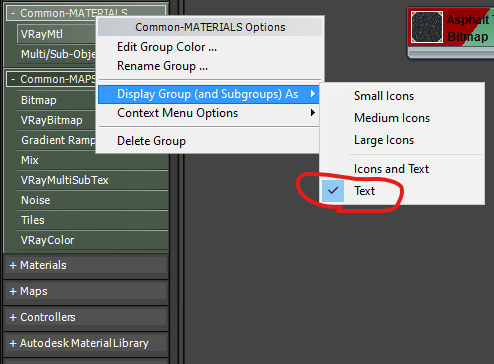Click Multi/Sub-Object material entry

(x=57, y=54)
